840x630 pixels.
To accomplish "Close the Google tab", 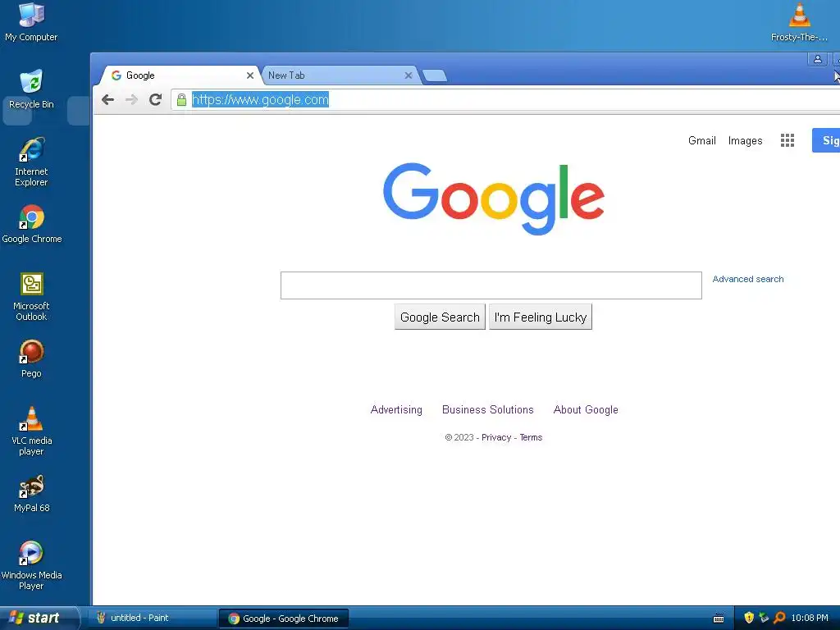I will 249,75.
